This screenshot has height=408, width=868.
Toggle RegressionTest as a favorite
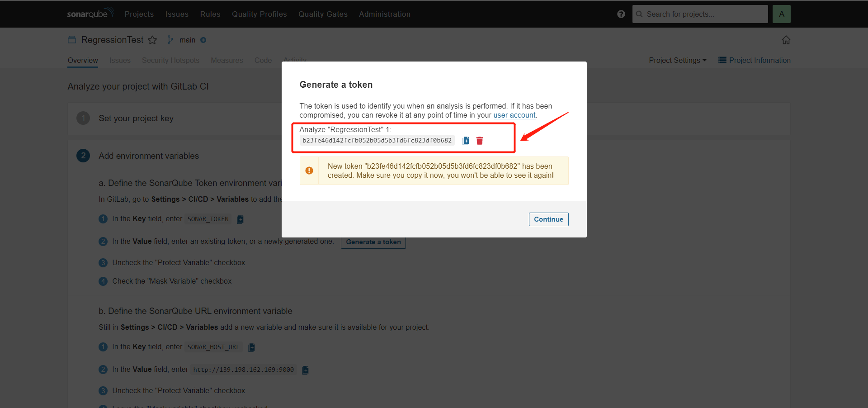(x=153, y=40)
